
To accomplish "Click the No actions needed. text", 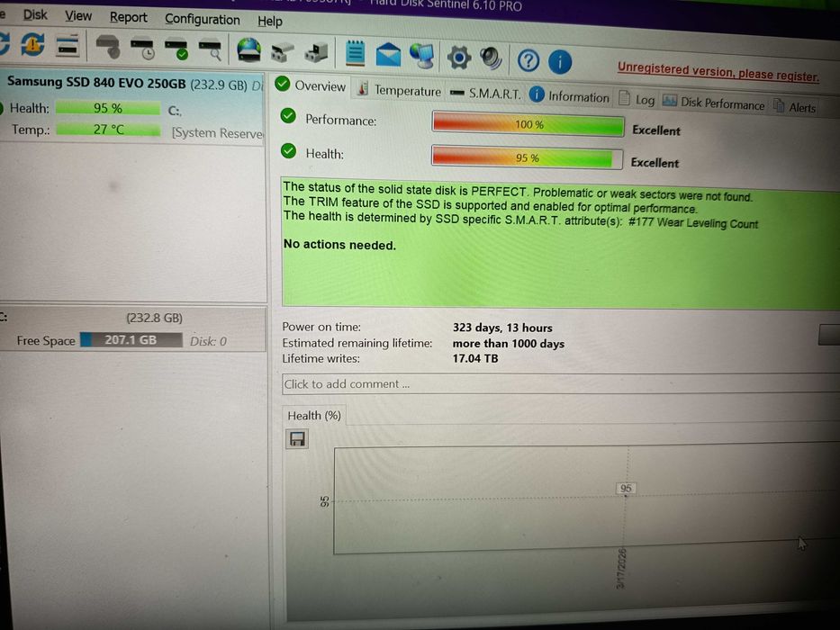I will click(x=339, y=245).
